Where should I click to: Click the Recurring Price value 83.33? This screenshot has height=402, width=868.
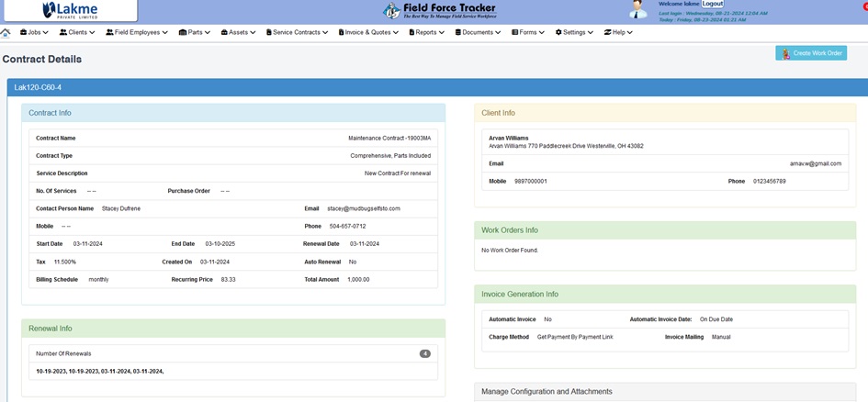[228, 280]
